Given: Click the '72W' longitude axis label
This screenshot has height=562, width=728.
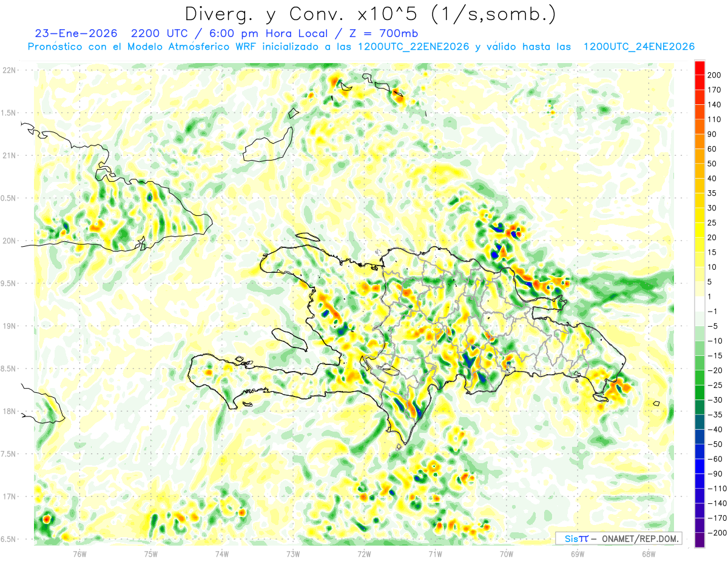Looking at the screenshot, I should click(x=364, y=554).
